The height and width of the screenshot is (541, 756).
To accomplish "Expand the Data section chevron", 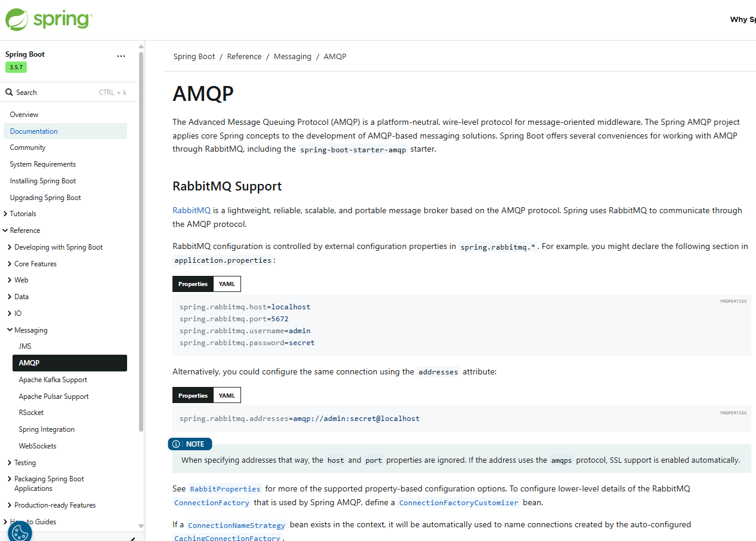I will (x=10, y=297).
